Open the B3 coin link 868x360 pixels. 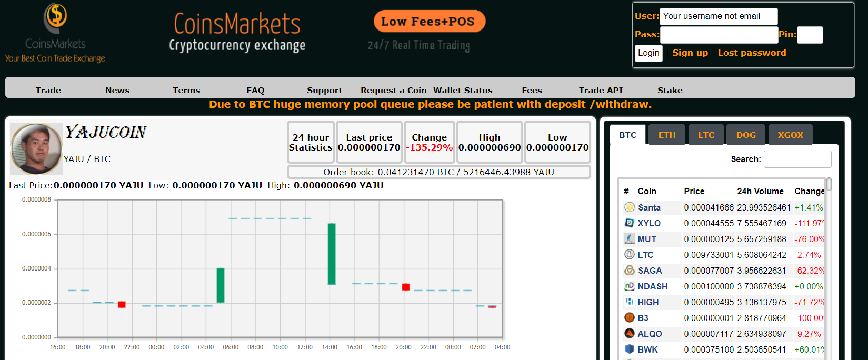(x=643, y=318)
